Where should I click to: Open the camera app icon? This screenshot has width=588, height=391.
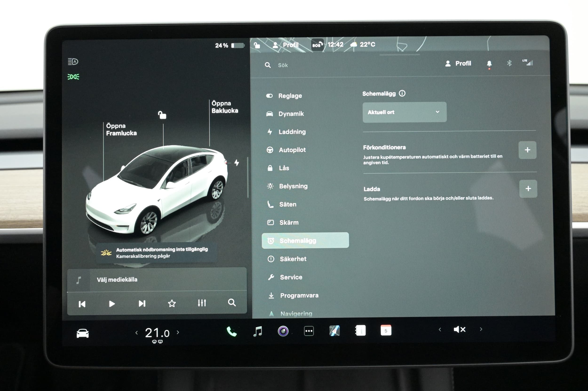(x=283, y=331)
